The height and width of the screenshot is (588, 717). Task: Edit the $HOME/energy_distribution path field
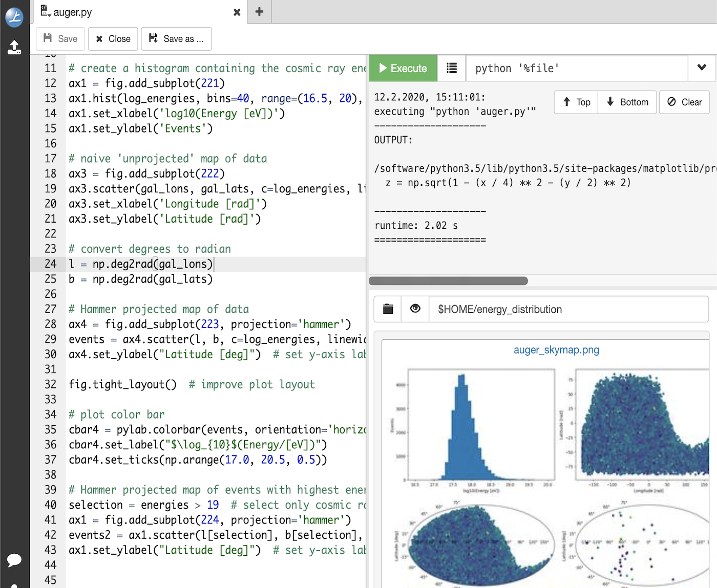[568, 309]
